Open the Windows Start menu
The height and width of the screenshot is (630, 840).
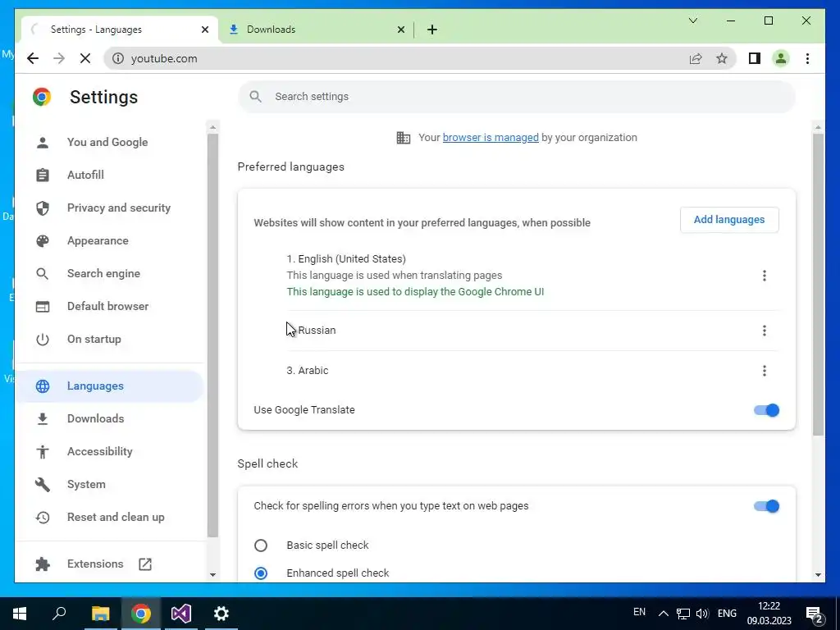coord(20,614)
